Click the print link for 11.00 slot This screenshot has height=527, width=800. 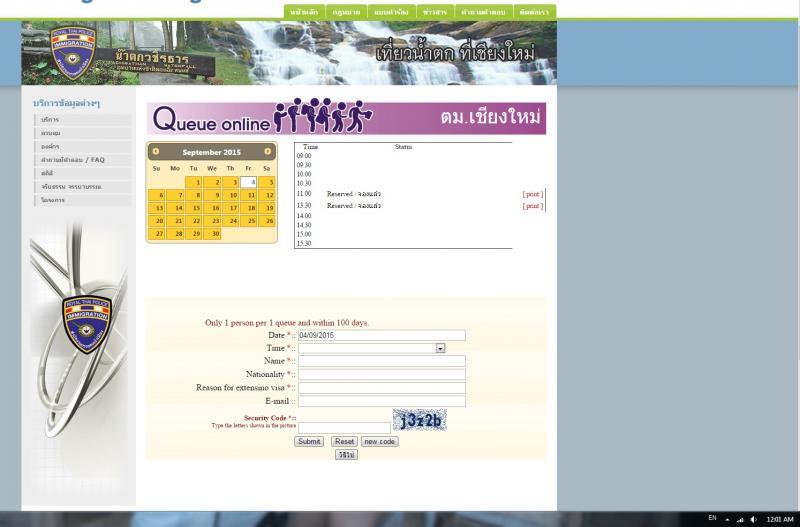[x=532, y=194]
